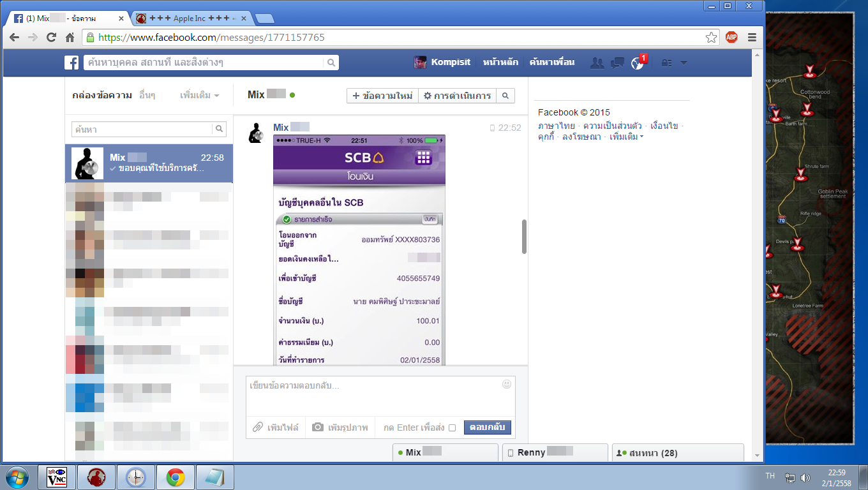The height and width of the screenshot is (490, 868).
Task: Open the Chrome taskbar icon
Action: [176, 477]
